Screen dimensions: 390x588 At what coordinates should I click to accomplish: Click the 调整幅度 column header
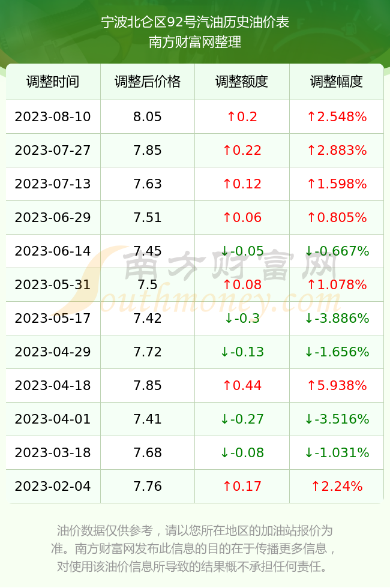click(337, 82)
